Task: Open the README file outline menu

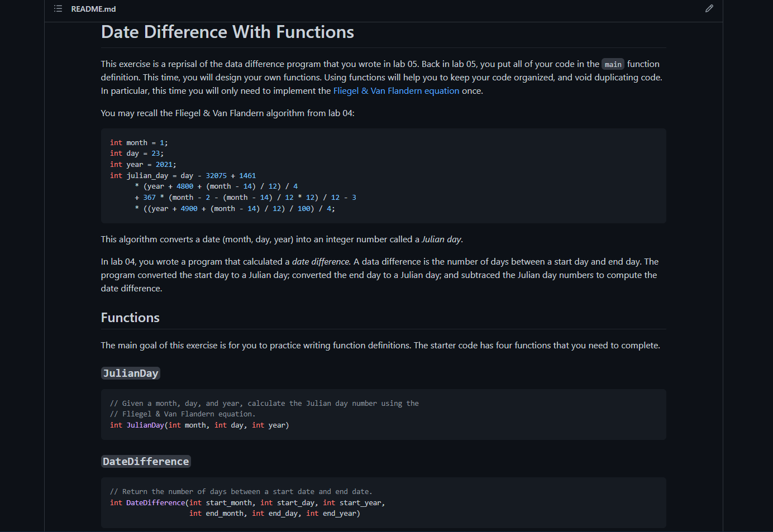Action: pos(58,8)
